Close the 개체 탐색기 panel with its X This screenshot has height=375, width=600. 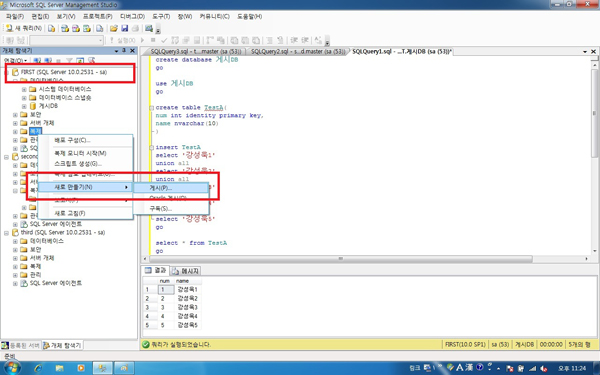132,51
